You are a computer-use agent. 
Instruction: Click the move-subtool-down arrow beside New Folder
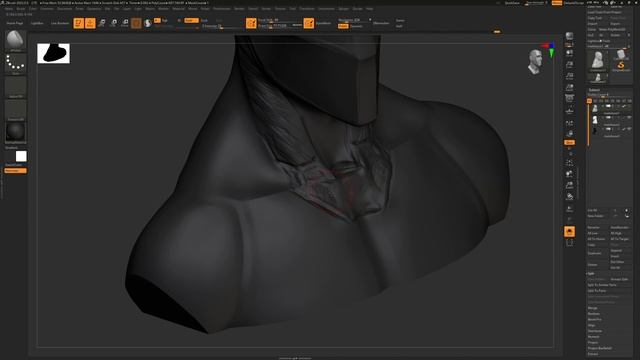pyautogui.click(x=627, y=216)
